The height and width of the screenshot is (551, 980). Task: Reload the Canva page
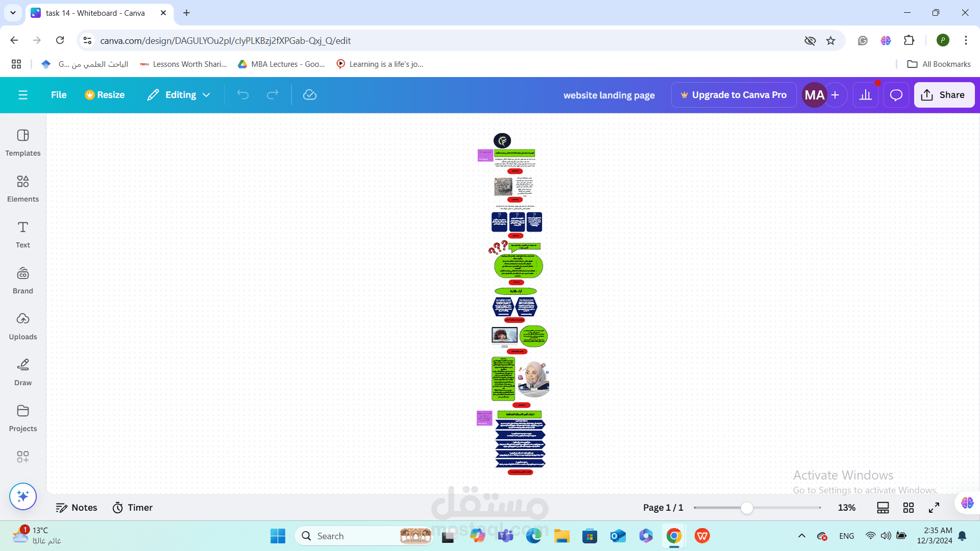click(x=60, y=40)
